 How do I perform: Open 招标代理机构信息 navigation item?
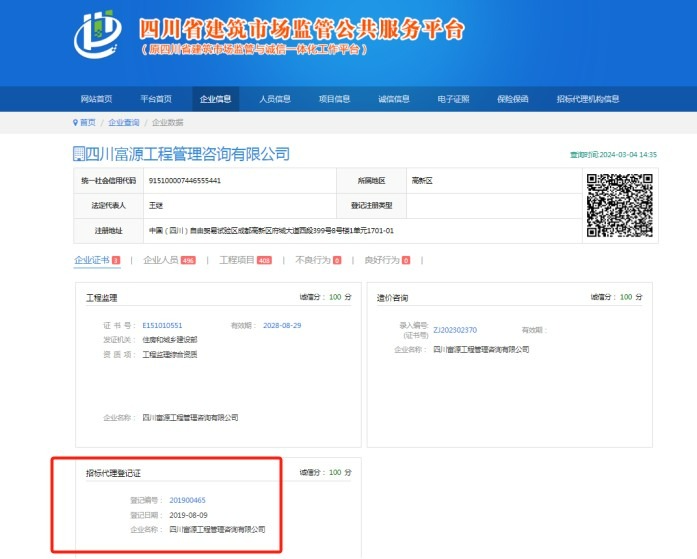588,99
